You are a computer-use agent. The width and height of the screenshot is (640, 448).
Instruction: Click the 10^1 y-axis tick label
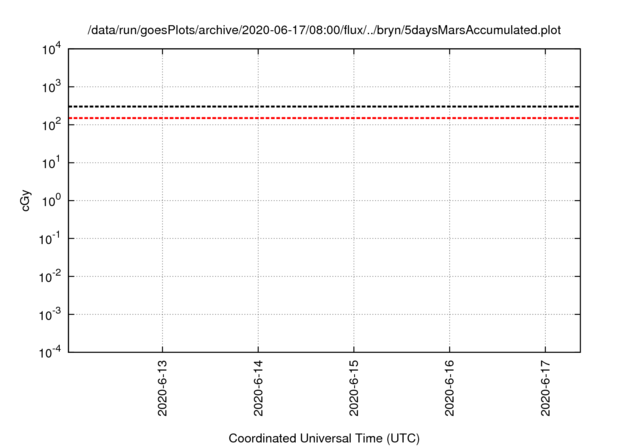point(51,163)
